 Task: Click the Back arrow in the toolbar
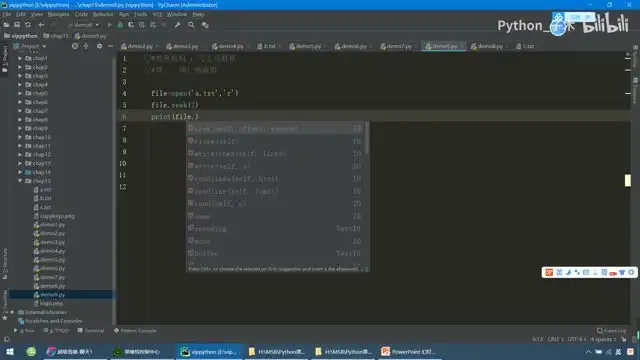[x=41, y=25]
